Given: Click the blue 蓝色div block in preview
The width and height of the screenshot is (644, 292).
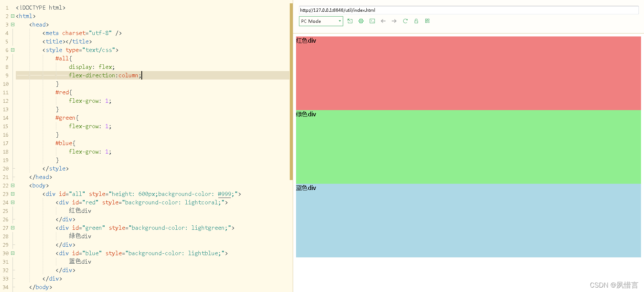Looking at the screenshot, I should (468, 221).
